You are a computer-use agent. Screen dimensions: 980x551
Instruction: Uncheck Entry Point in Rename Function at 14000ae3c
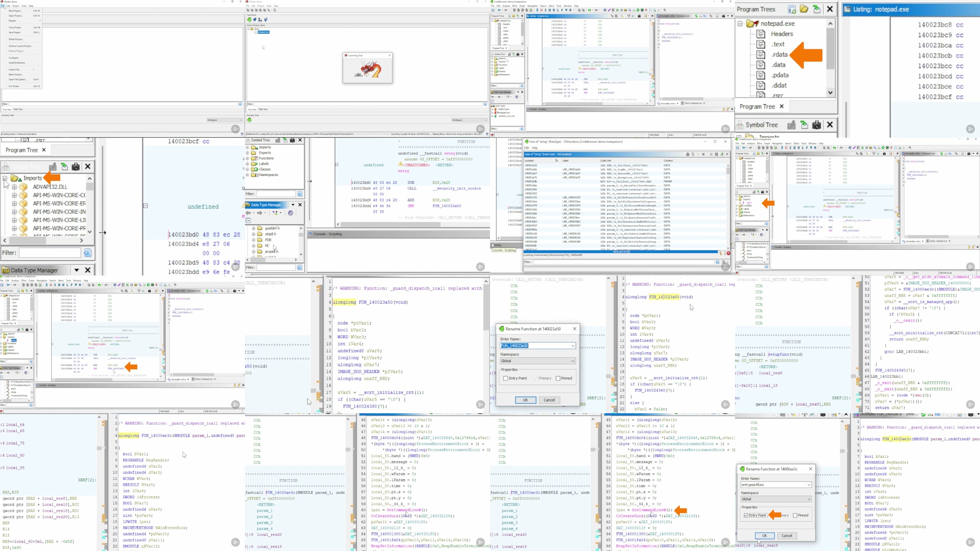[746, 515]
